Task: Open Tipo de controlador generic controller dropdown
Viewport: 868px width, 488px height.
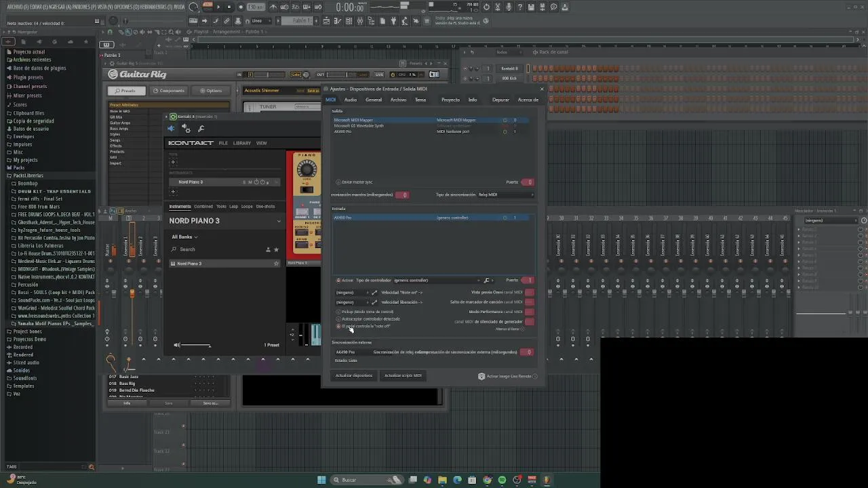Action: (x=435, y=280)
